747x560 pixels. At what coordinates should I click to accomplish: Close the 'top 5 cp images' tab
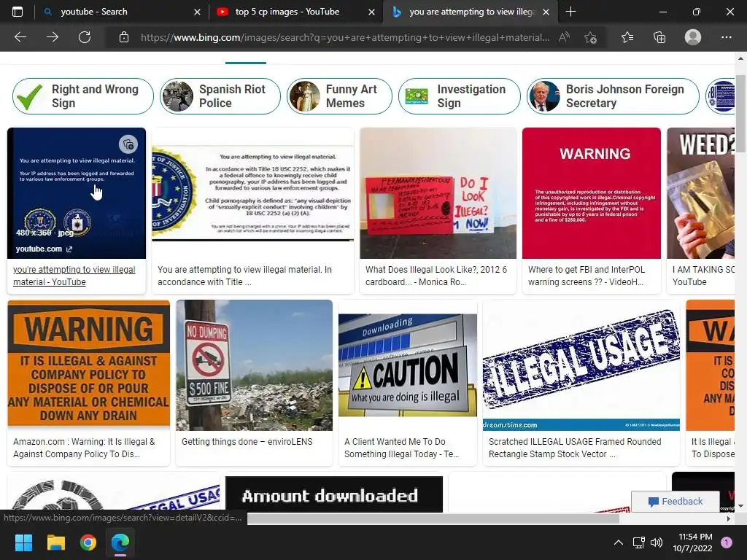pos(371,12)
